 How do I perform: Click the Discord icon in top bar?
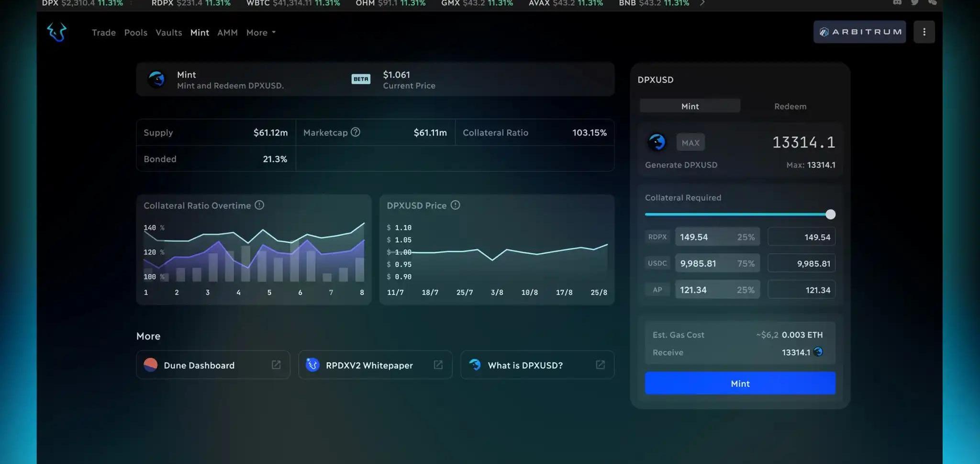tap(897, 3)
